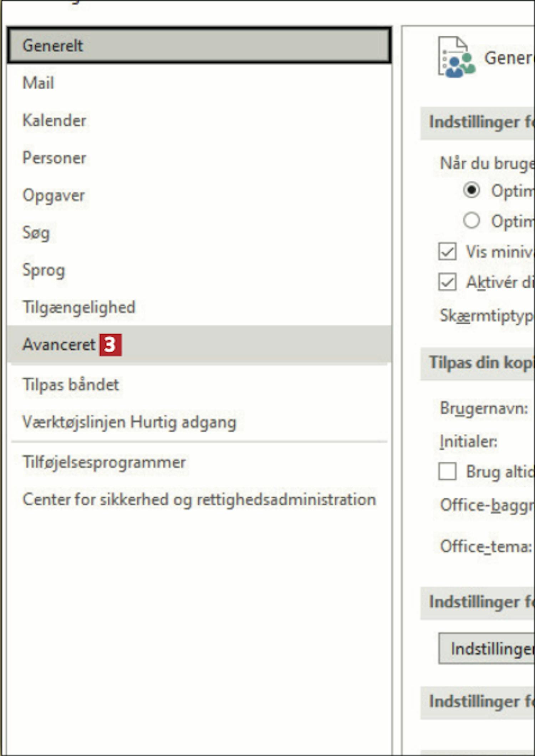Select the Generelt category
Screen dimensions: 535x756
[199, 46]
